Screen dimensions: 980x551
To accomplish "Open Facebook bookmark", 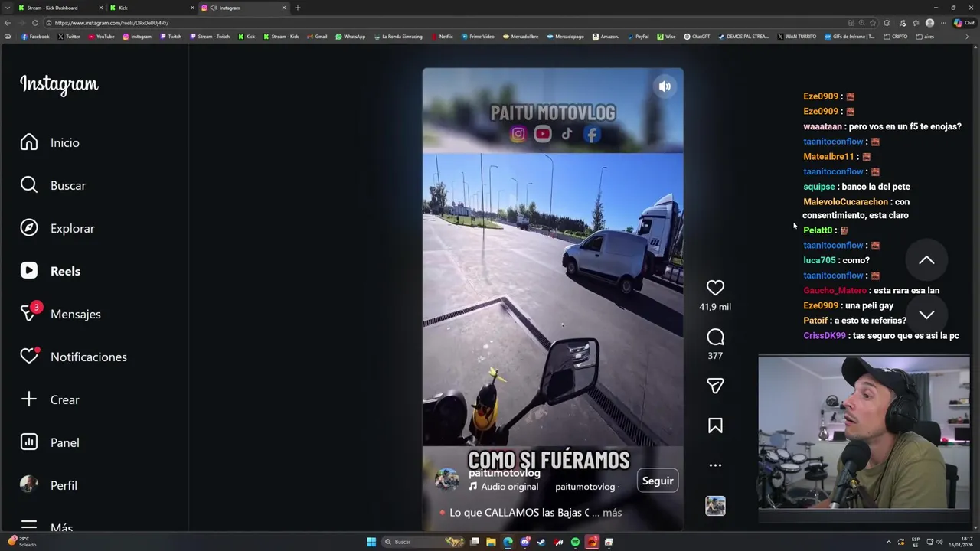I will point(35,37).
